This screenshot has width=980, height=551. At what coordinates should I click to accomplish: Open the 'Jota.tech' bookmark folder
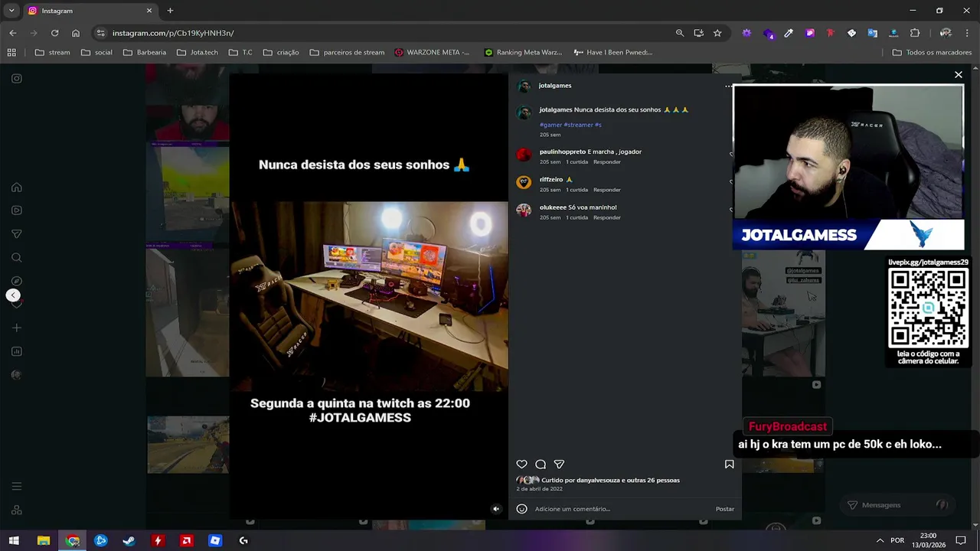tap(197, 52)
